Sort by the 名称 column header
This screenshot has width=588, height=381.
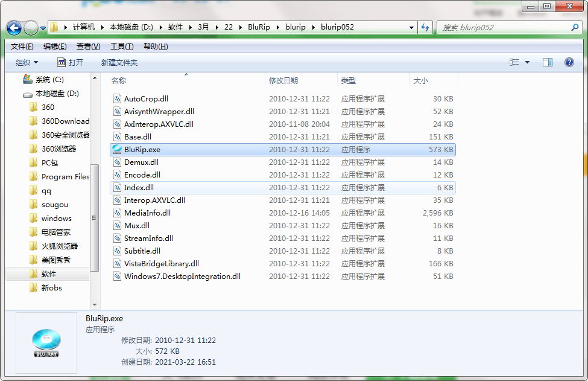[119, 81]
